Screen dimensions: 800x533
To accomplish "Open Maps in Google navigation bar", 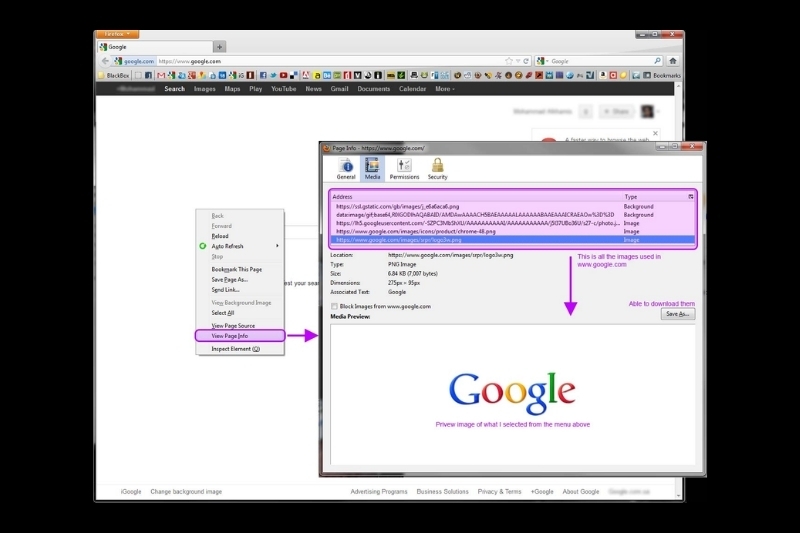I will click(x=232, y=89).
